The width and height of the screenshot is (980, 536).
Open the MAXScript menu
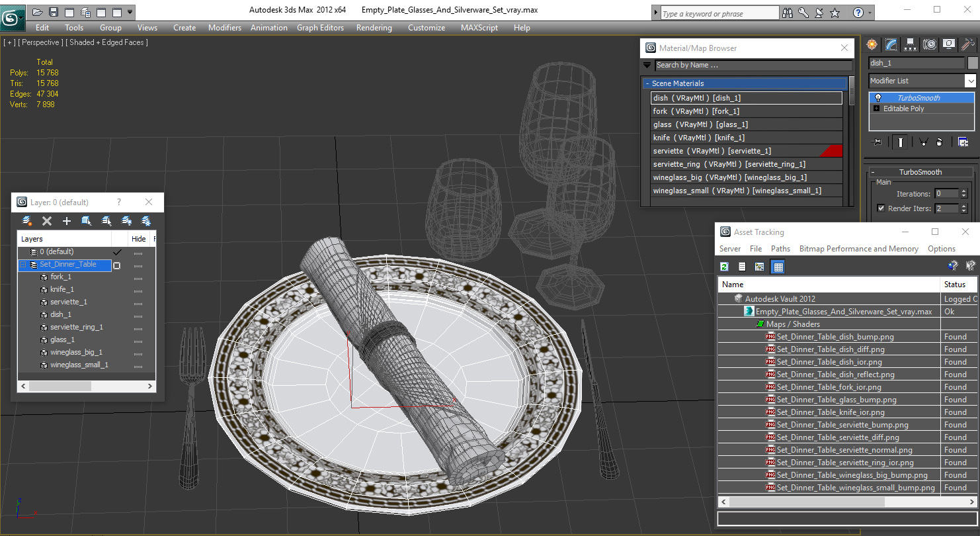(x=479, y=28)
